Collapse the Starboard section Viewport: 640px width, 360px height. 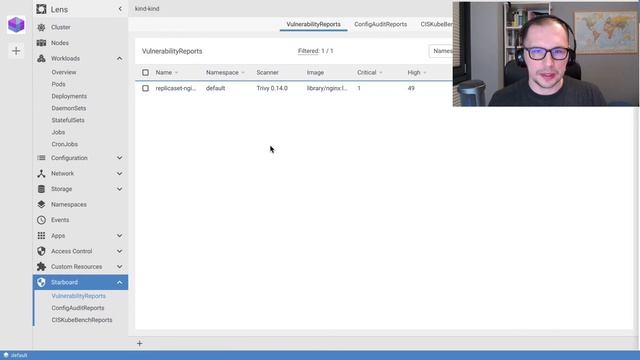[x=120, y=282]
